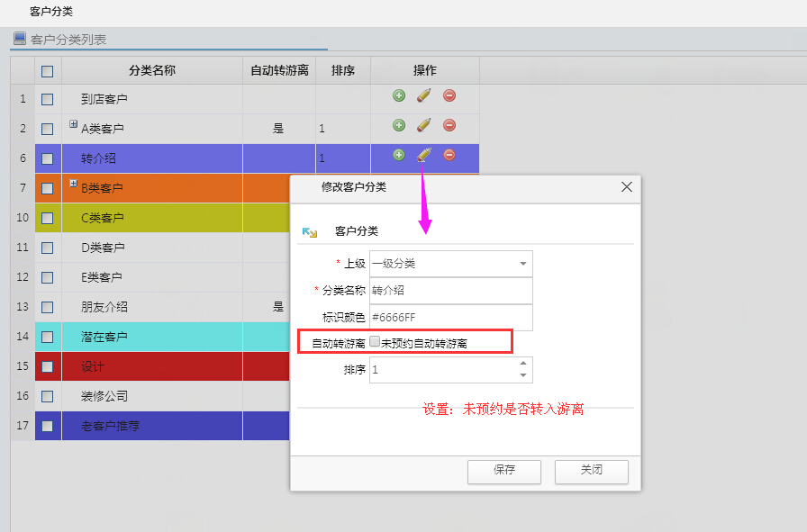807x532 pixels.
Task: Enable the 未预约自动转游离 checkbox
Action: point(376,340)
